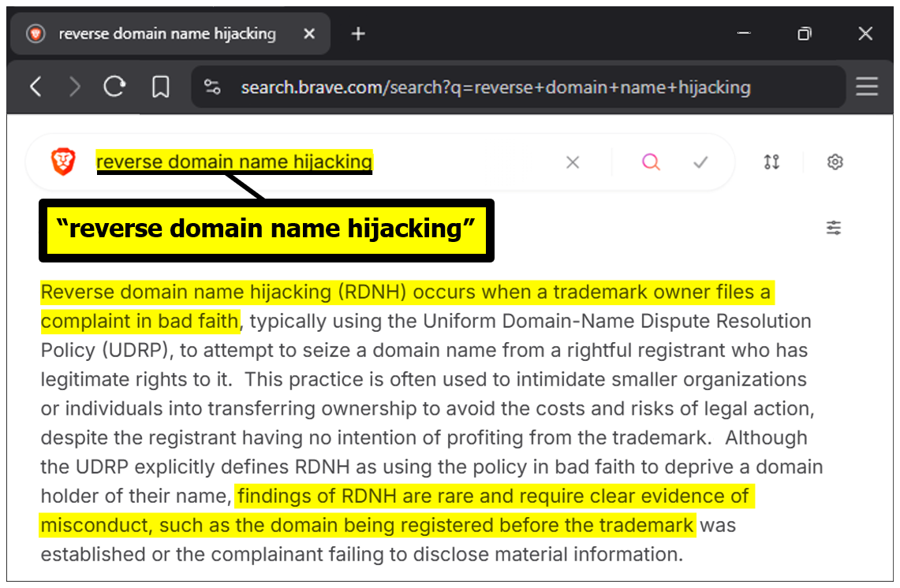
Task: Open site settings icon in address bar
Action: coord(212,87)
